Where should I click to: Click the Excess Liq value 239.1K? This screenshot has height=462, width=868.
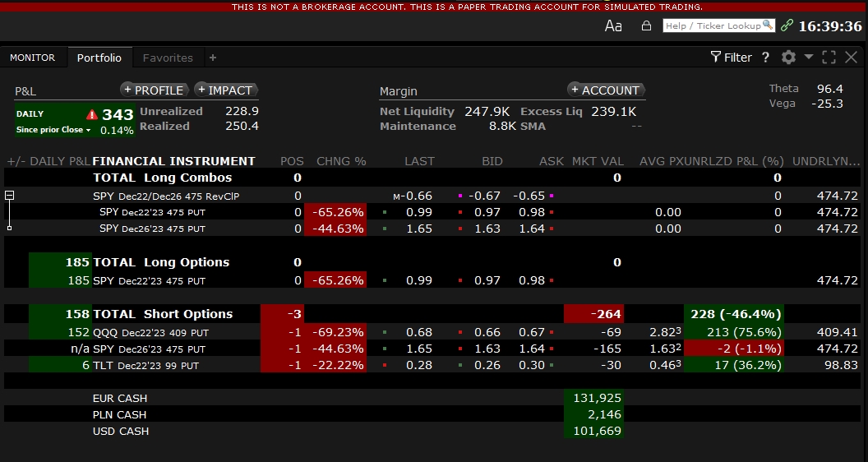[x=613, y=111]
